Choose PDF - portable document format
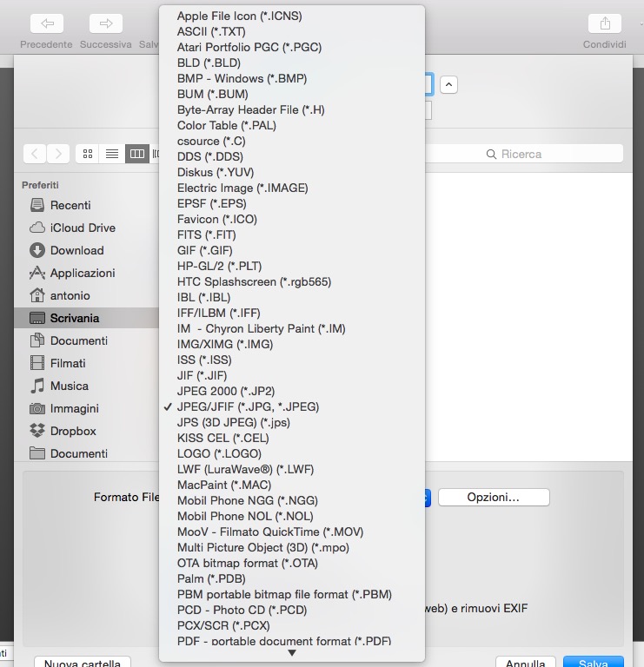This screenshot has width=644, height=667. coord(292,641)
